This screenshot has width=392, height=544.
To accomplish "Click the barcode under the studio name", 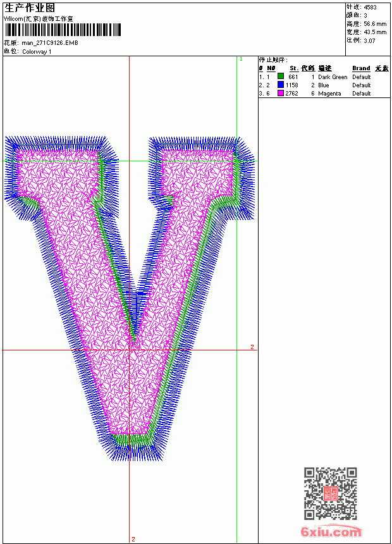I will click(x=63, y=30).
